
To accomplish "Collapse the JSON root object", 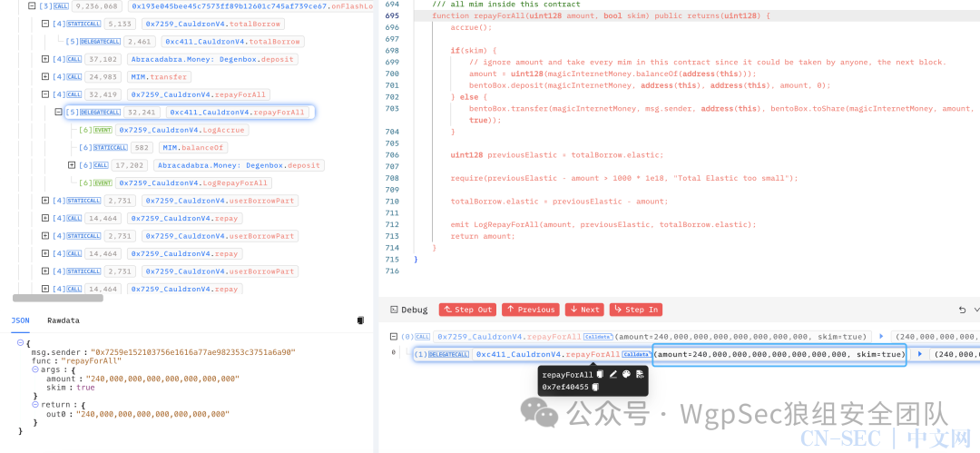I will (x=20, y=343).
